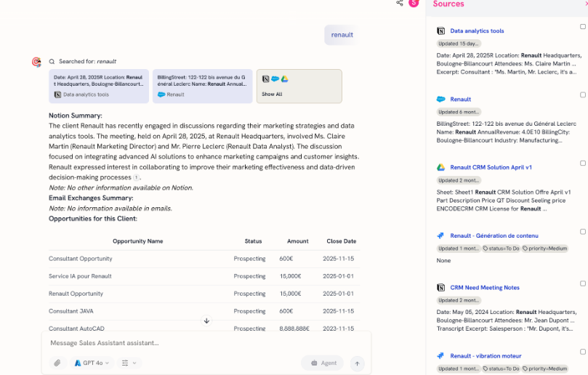
Task: Click 'Opportunity Name' column header
Action: pyautogui.click(x=137, y=241)
